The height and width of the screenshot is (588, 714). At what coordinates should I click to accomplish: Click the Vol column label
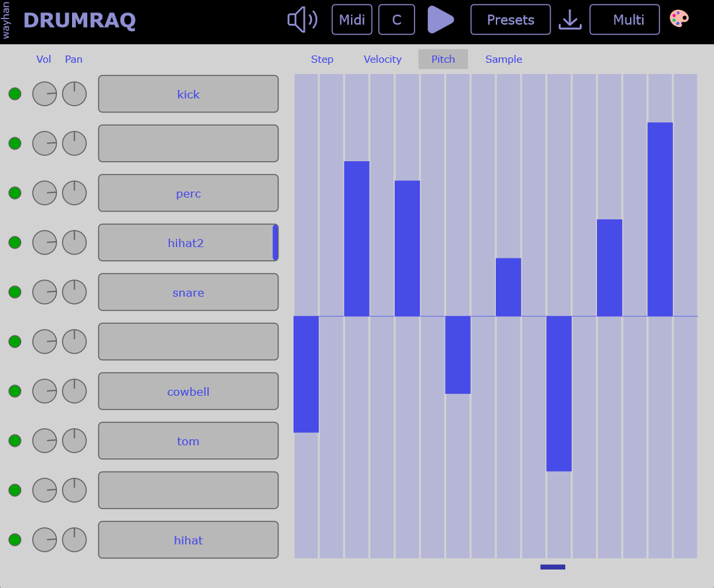[x=44, y=59]
